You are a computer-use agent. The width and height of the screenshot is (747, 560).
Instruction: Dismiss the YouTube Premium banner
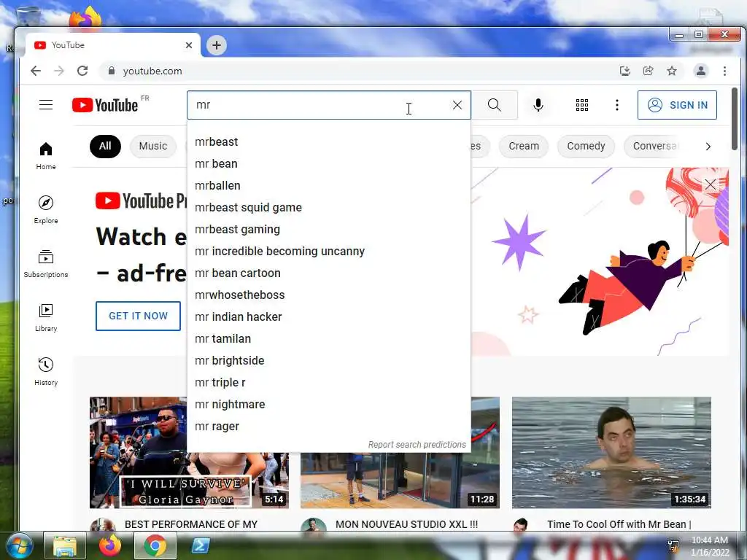(x=710, y=184)
